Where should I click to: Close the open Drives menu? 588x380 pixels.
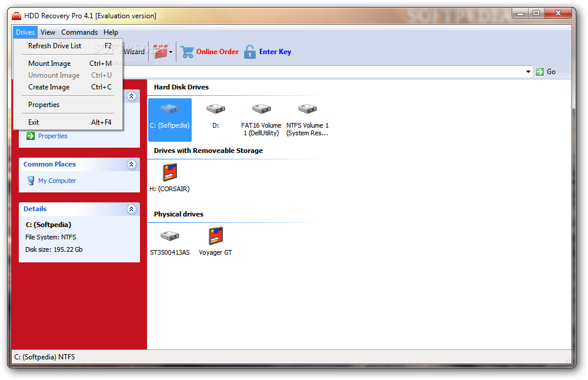pos(25,32)
